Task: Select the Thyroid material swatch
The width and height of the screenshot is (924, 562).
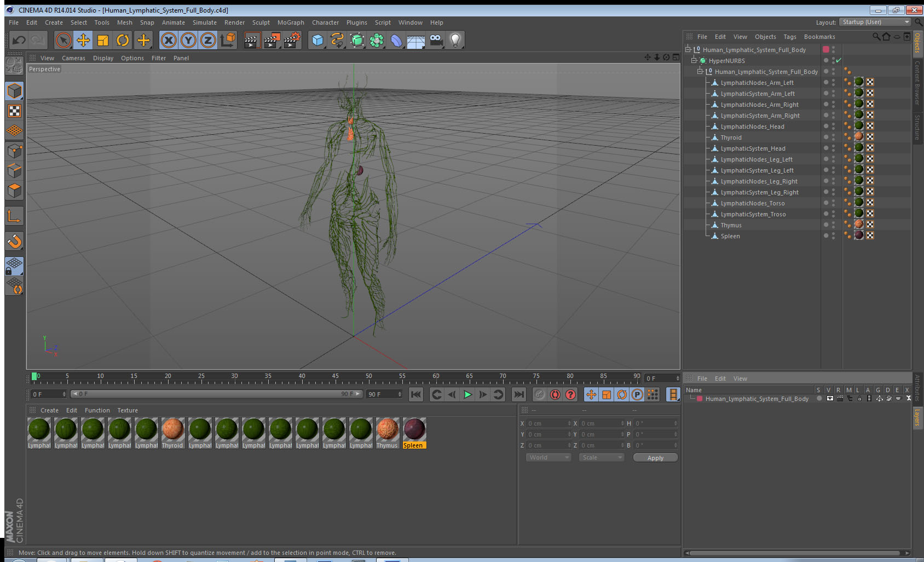Action: tap(173, 433)
